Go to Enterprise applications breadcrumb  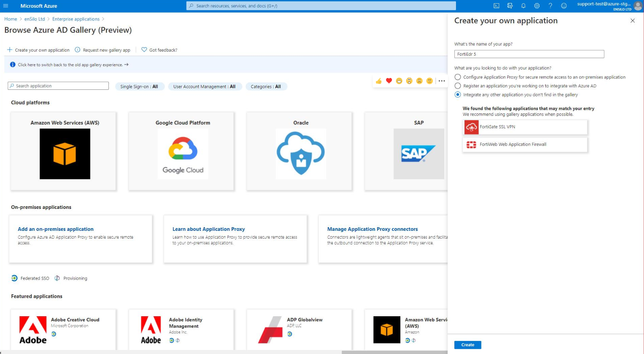click(x=76, y=19)
